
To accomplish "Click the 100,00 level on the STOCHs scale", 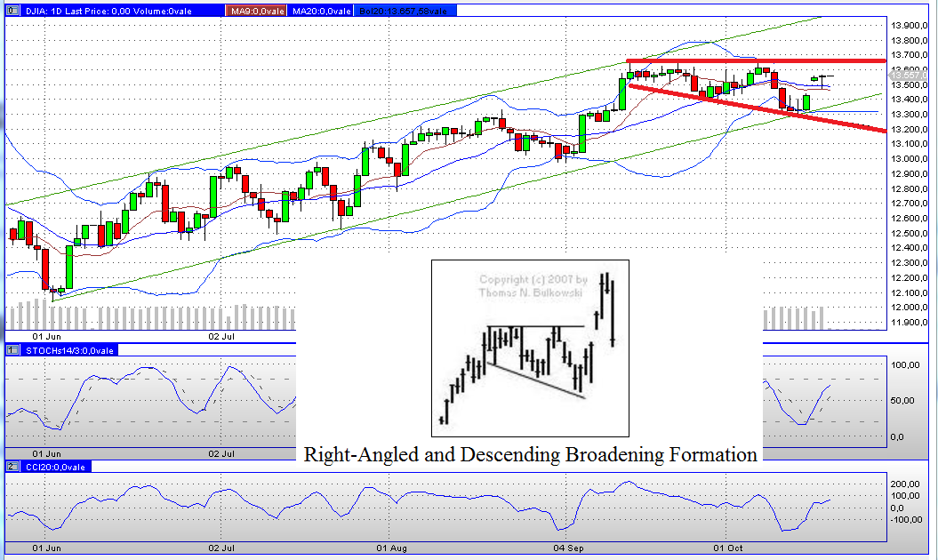I will click(905, 365).
